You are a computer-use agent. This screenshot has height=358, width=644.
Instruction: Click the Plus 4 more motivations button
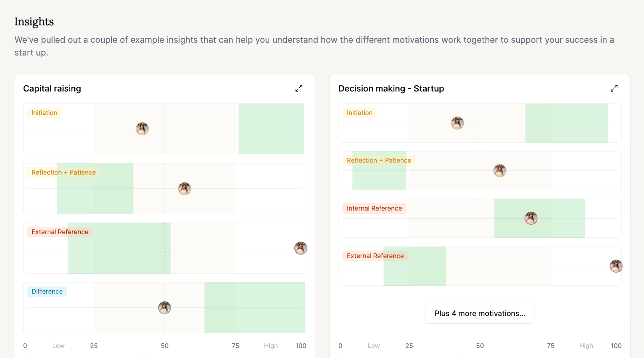[x=480, y=314]
